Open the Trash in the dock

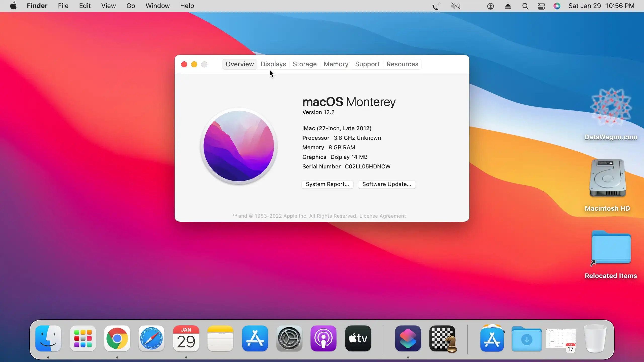click(x=595, y=338)
